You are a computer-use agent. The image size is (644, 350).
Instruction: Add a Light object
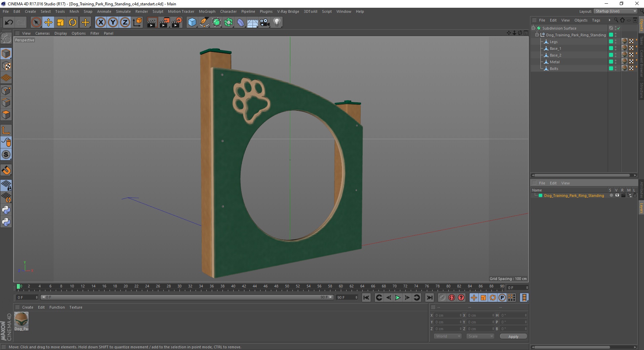(x=277, y=23)
